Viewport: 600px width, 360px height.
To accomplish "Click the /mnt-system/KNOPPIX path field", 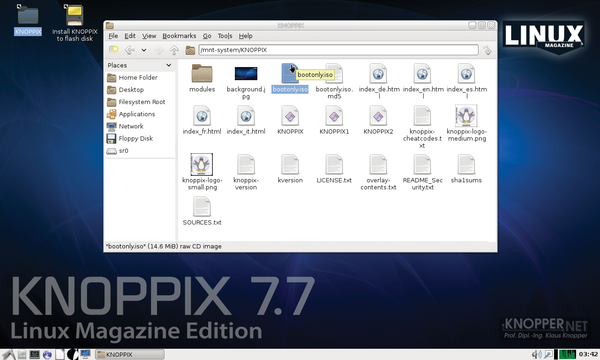I will coord(338,50).
